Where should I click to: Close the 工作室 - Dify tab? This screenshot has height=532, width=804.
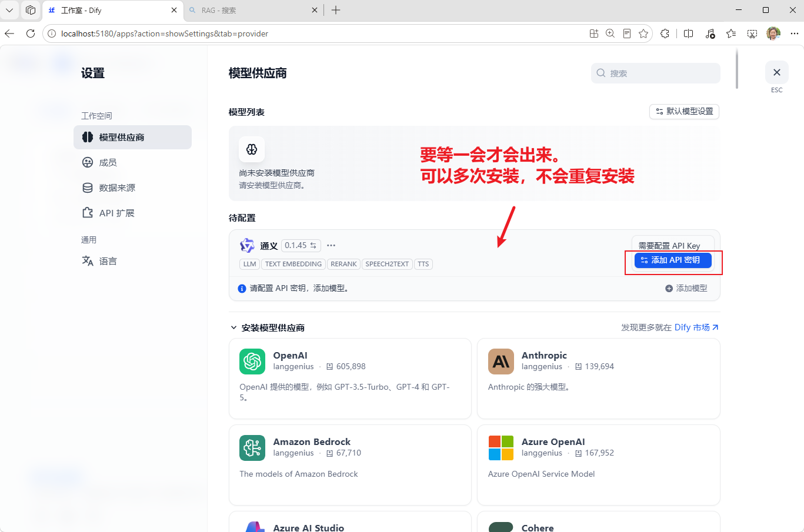174,10
